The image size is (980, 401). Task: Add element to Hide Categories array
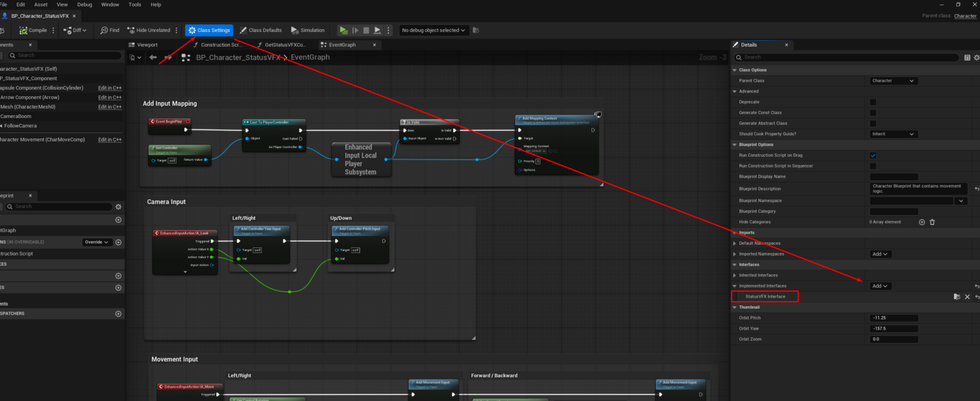[921, 222]
